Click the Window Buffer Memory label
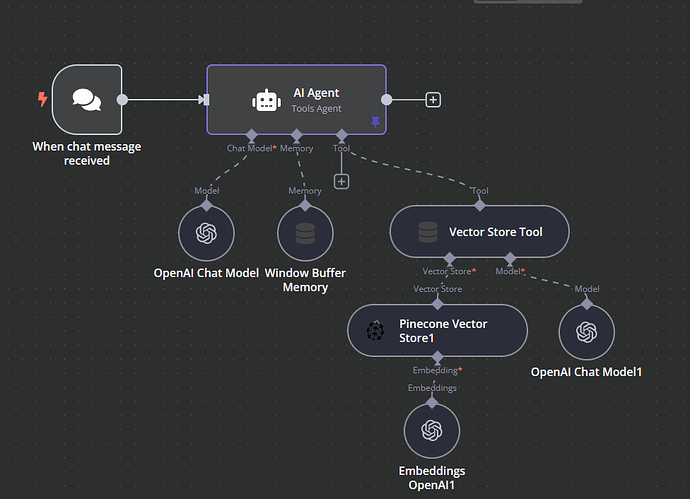 point(305,280)
